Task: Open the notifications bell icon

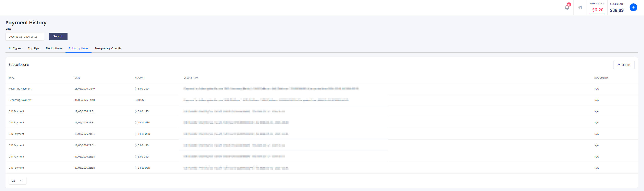Action: (567, 7)
